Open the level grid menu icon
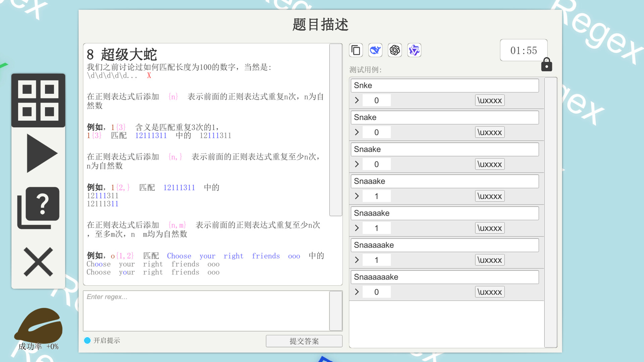Viewport: 644px width, 362px height. (38, 100)
